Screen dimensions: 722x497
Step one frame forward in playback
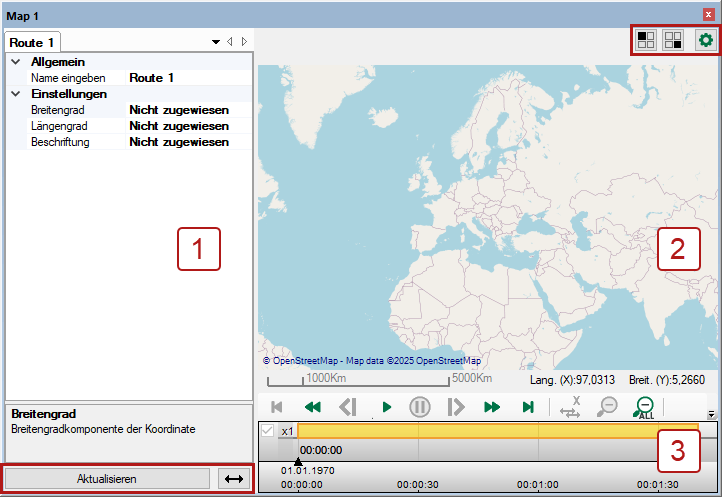[456, 407]
